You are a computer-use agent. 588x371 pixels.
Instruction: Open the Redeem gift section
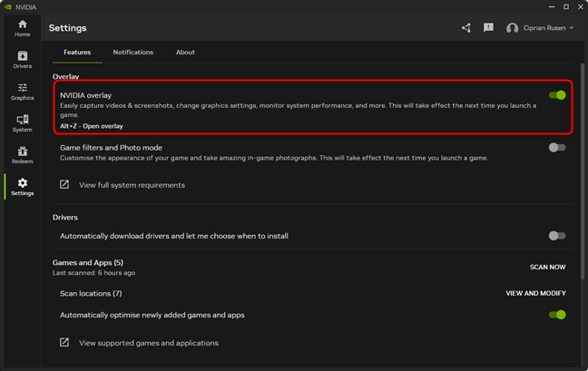(23, 155)
